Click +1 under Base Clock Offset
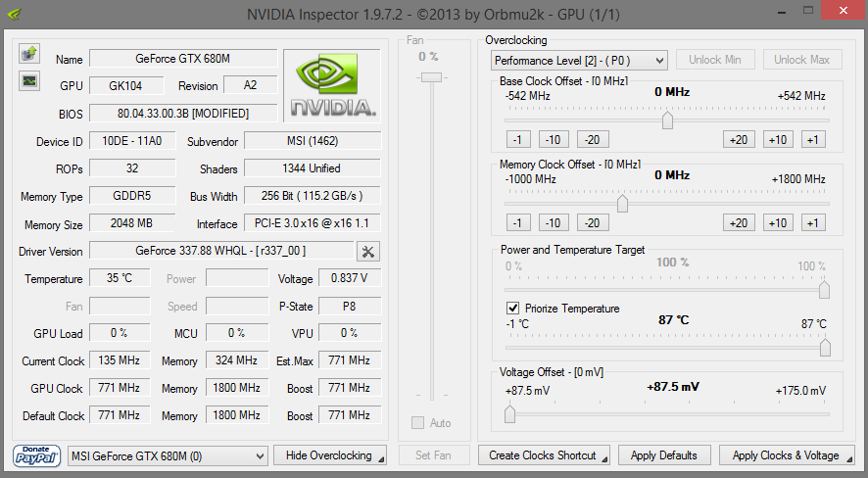868x478 pixels. tap(813, 139)
